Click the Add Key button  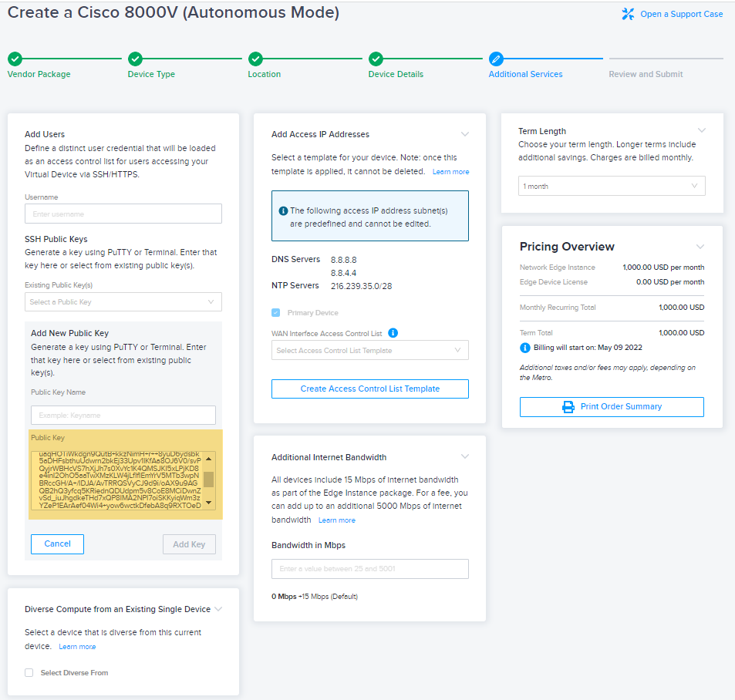pyautogui.click(x=190, y=544)
